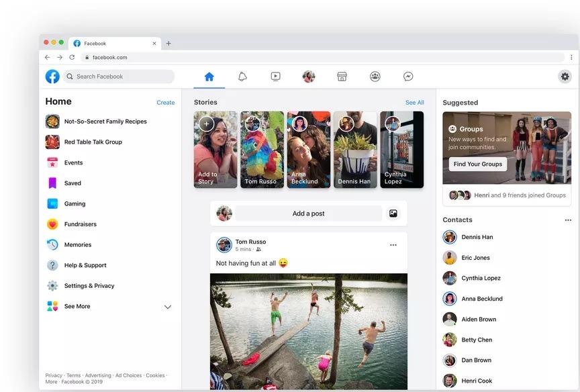580x392 pixels.
Task: Click the Add a post box
Action: [x=309, y=213]
